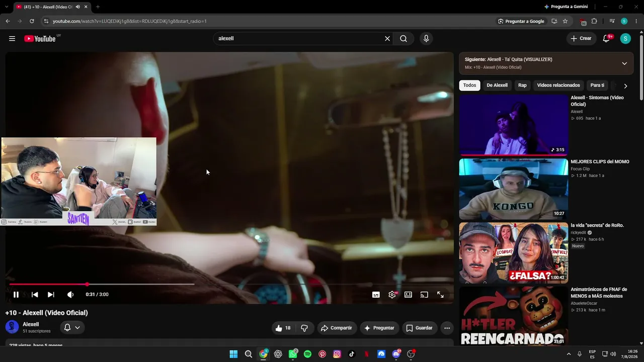Open the Alexell channel name link
The height and width of the screenshot is (362, 644).
[x=31, y=324]
